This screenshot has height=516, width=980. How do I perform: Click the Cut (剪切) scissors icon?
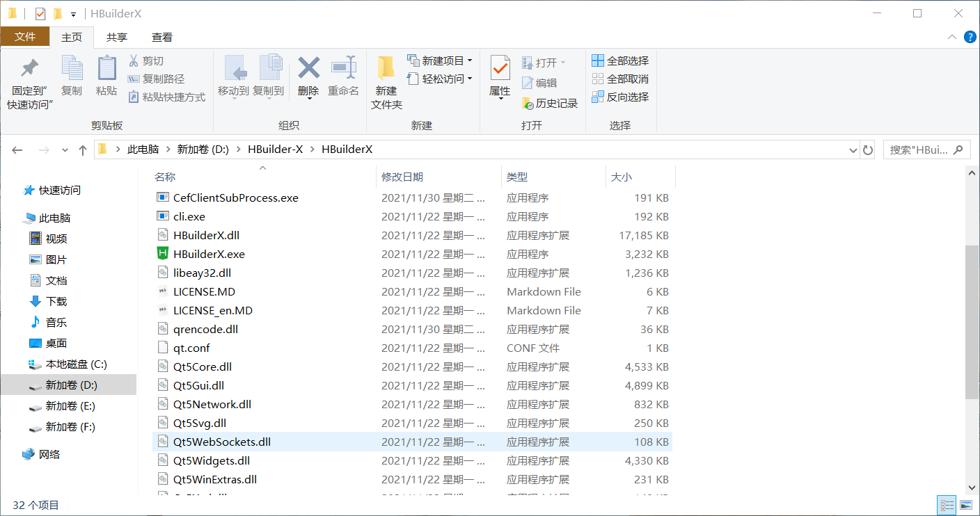click(x=134, y=61)
